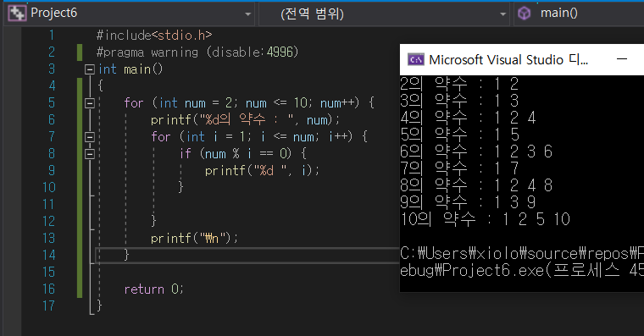Click the Project6 project icon
Image resolution: width=644 pixels, height=336 pixels.
17,14
